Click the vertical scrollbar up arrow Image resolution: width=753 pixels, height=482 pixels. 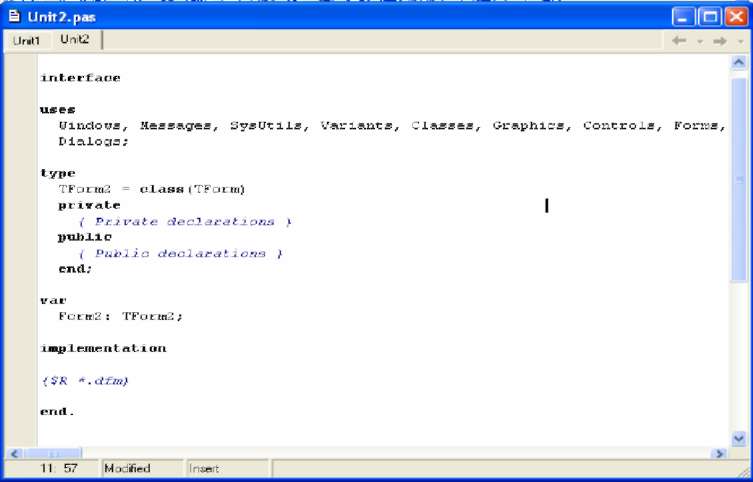click(x=739, y=63)
